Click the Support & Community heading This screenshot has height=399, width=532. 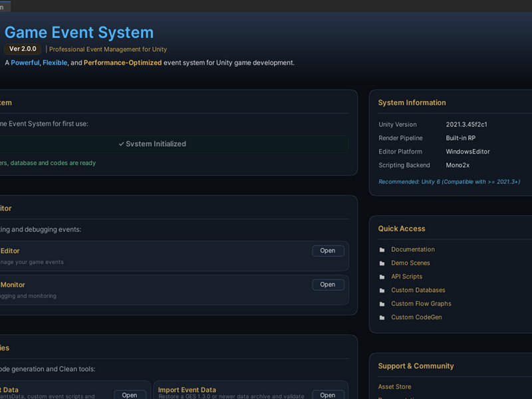pyautogui.click(x=416, y=366)
